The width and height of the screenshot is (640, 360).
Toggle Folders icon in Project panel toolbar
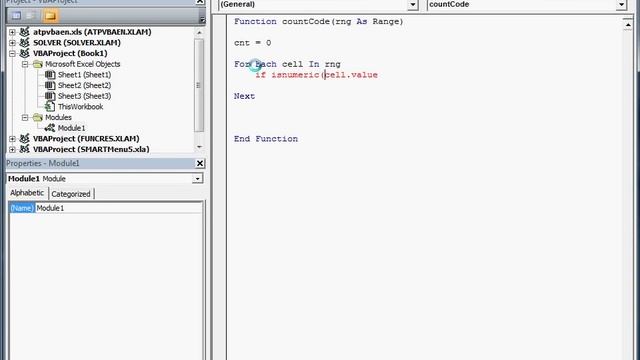[x=50, y=16]
